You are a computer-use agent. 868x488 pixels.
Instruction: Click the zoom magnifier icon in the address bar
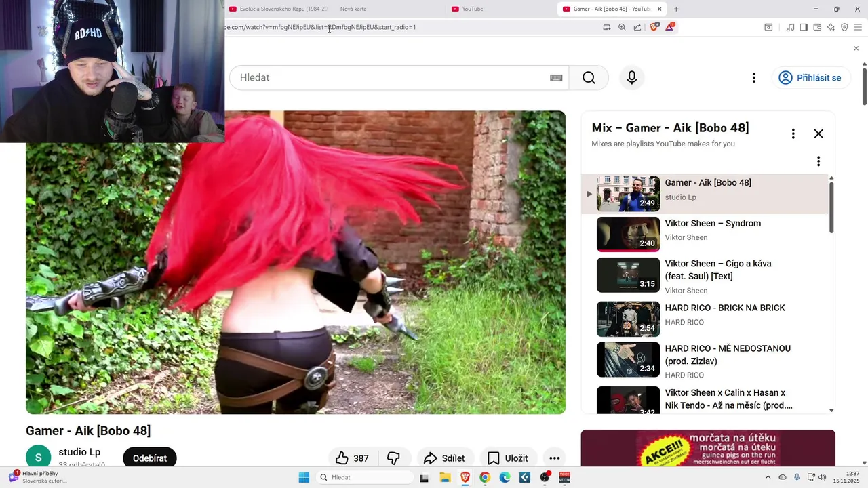coord(622,27)
